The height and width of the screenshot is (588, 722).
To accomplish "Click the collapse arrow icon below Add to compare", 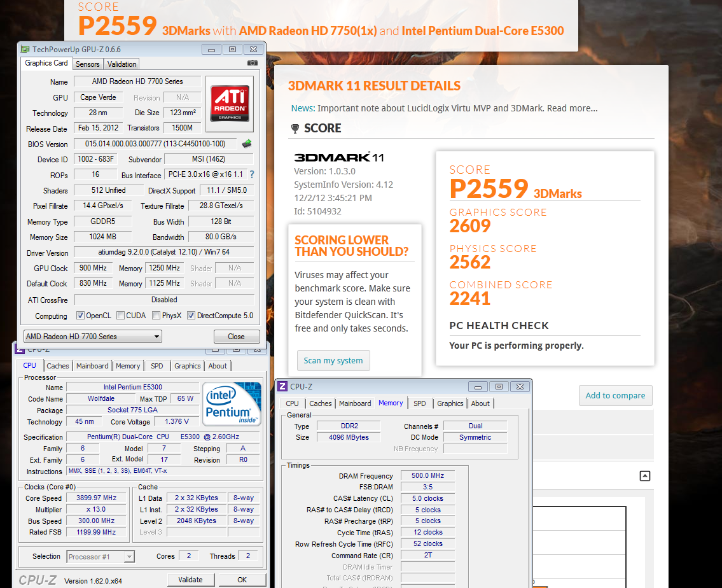I will click(644, 476).
